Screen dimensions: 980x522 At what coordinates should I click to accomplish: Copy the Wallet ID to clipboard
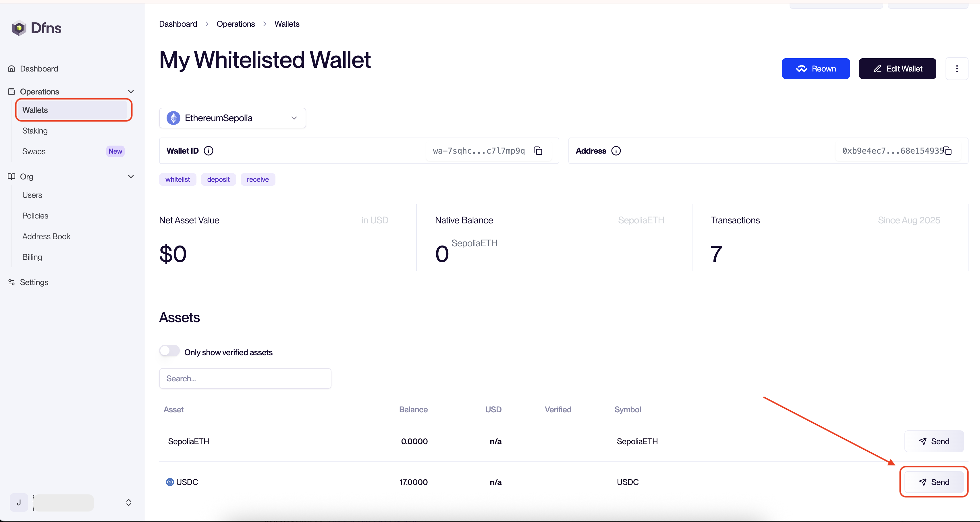tap(538, 151)
